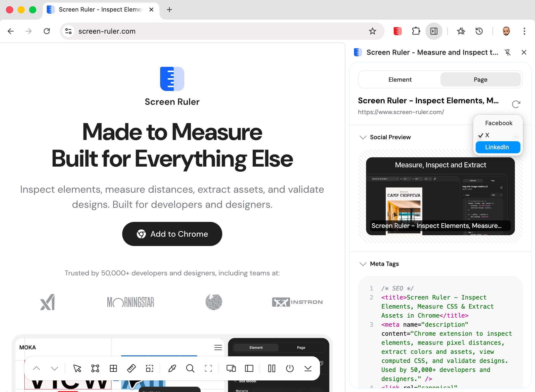
Task: Click the title tag code line
Action: click(x=437, y=306)
